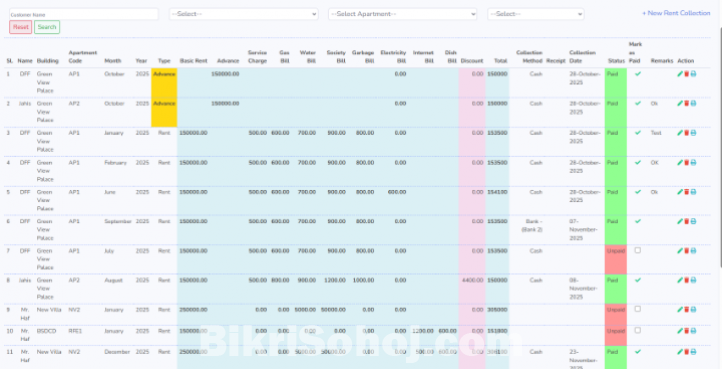Click the 50000.00 society bill in row 9
Screen dimensions: 722x369
pyautogui.click(x=333, y=310)
